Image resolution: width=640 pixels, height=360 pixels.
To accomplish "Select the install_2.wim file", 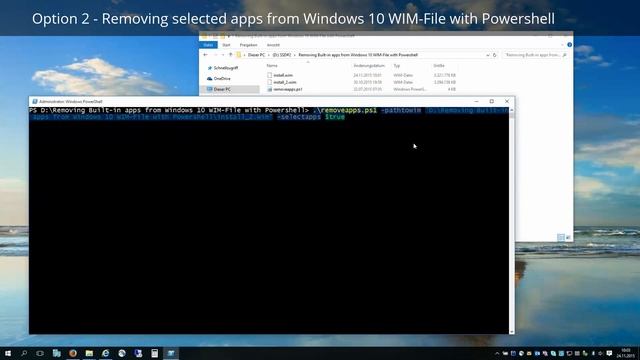I will coord(282,82).
